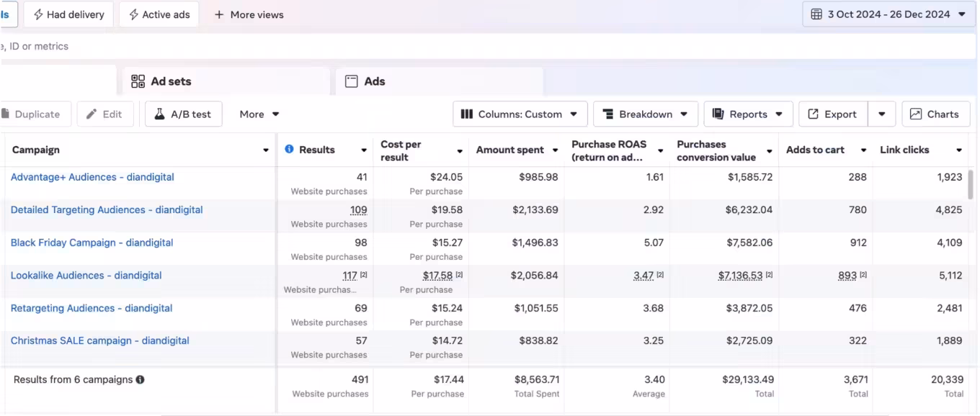
Task: Switch to the Ads tab
Action: (x=439, y=81)
